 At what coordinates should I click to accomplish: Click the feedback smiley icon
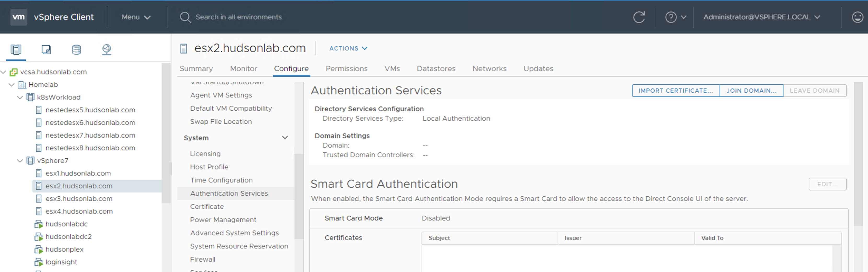click(x=857, y=17)
